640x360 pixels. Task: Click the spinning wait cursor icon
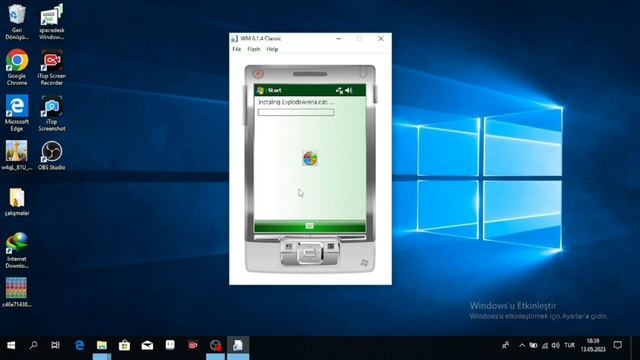310,158
